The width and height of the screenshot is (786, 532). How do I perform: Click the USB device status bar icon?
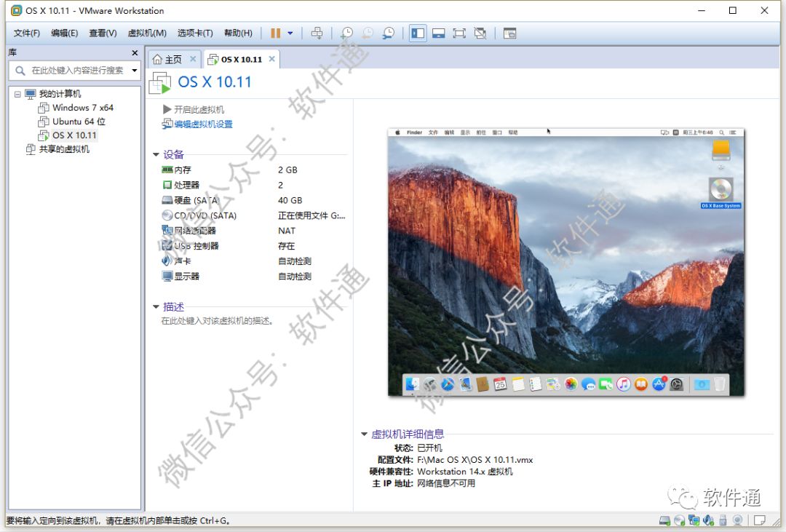click(x=723, y=520)
